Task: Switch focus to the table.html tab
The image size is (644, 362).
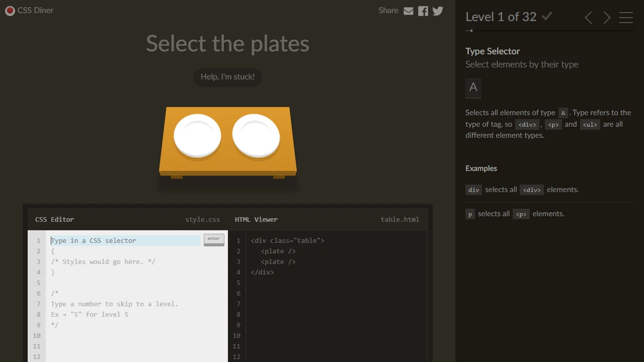Action: [x=399, y=219]
